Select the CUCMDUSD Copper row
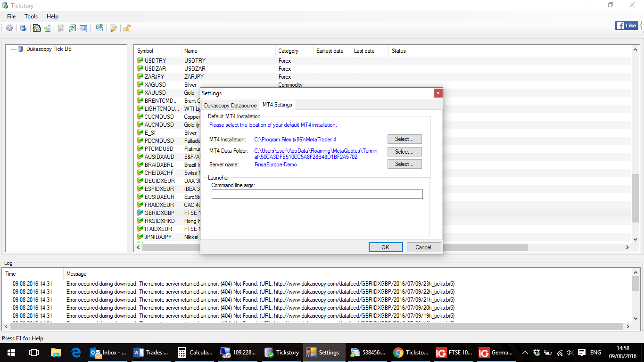The height and width of the screenshot is (362, 644). pos(168,117)
